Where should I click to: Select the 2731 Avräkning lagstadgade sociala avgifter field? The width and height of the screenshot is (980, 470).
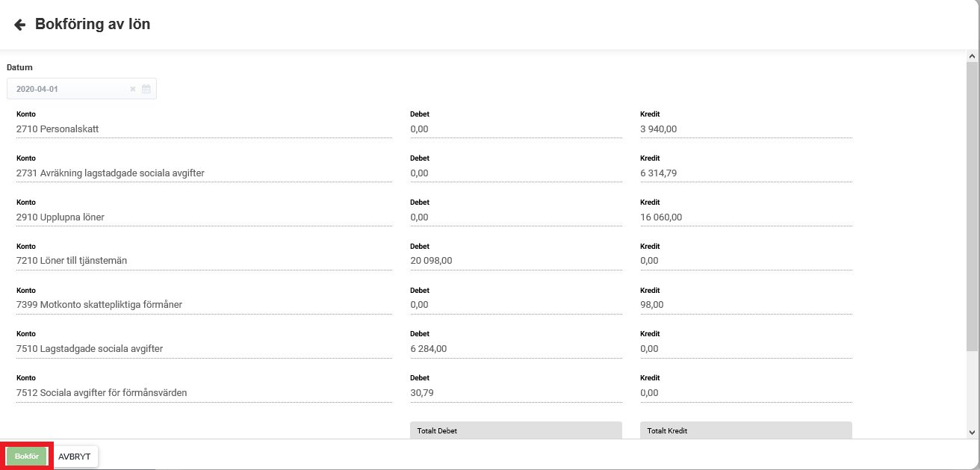click(x=203, y=173)
